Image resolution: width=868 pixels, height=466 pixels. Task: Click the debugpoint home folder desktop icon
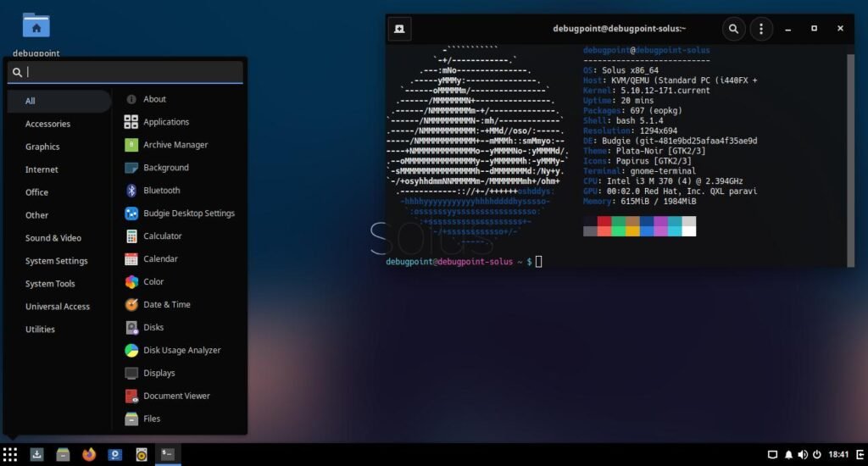click(36, 25)
